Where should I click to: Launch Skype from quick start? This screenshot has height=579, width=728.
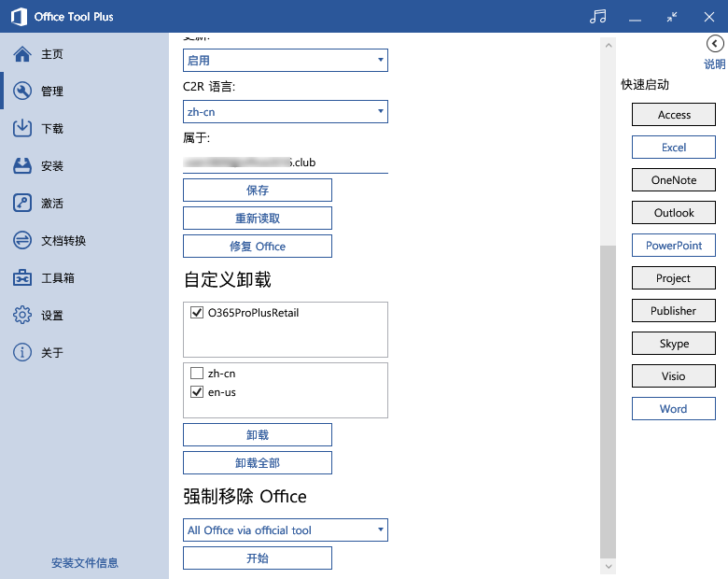click(674, 344)
